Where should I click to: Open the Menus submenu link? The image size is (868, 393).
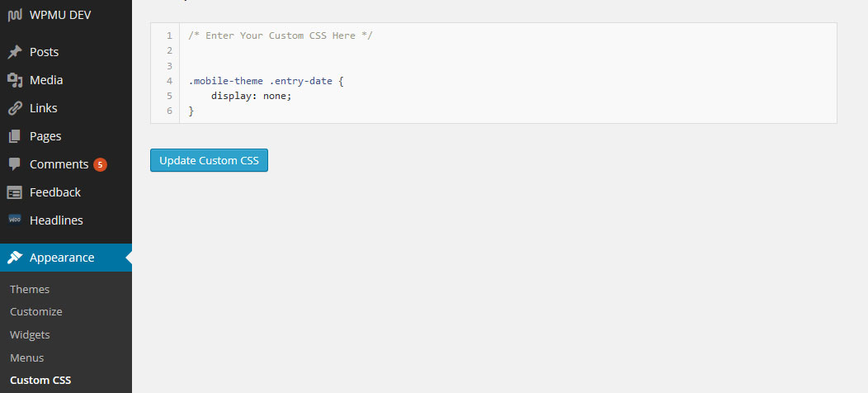[x=26, y=358]
